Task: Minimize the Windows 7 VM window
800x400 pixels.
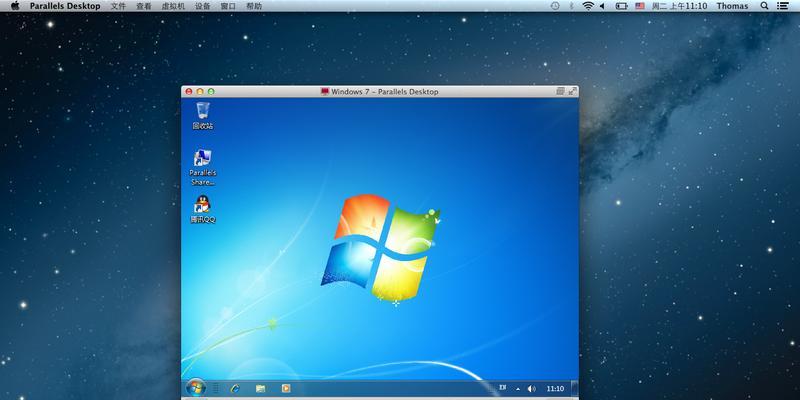Action: pos(200,92)
